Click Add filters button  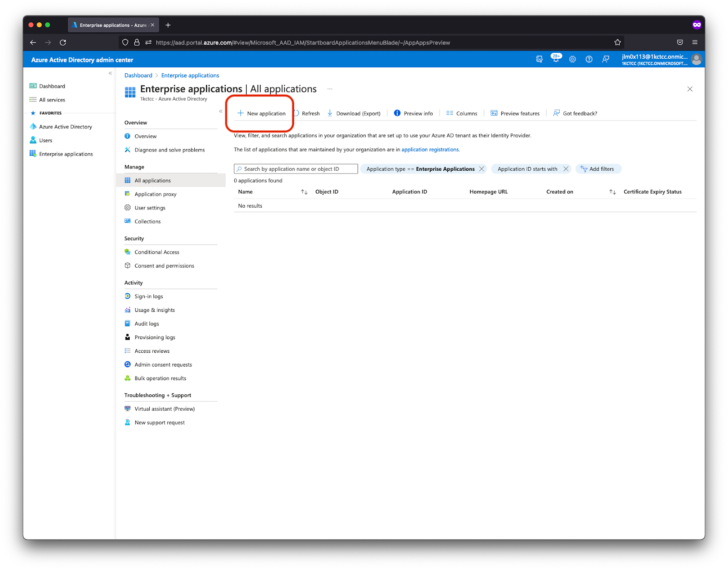598,169
